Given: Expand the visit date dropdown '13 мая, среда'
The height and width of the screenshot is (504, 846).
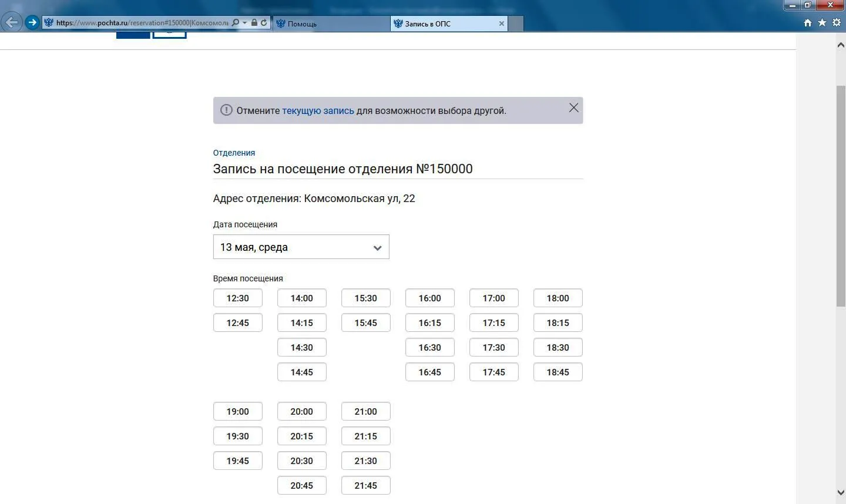Looking at the screenshot, I should click(x=301, y=247).
